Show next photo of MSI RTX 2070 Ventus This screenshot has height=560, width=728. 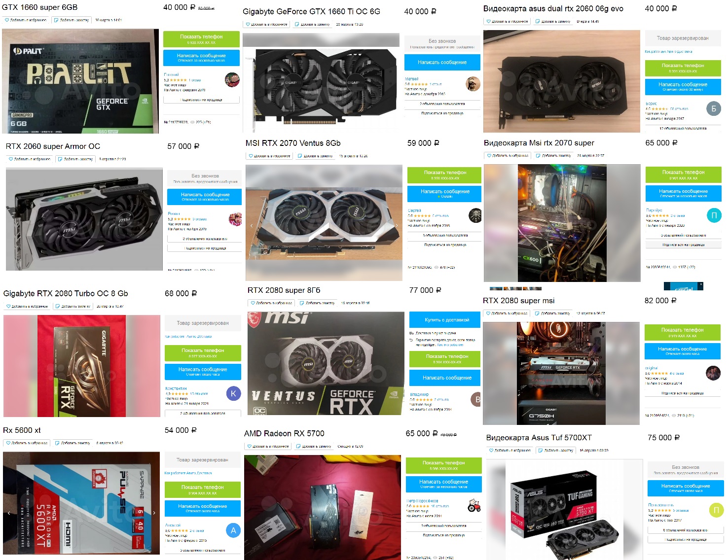coord(397,226)
